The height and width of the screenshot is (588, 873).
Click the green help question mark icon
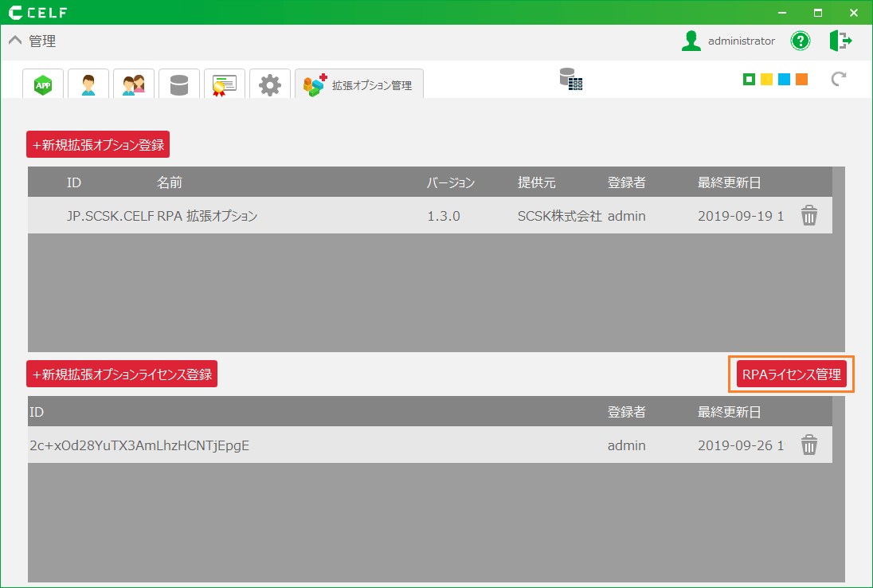pyautogui.click(x=800, y=41)
